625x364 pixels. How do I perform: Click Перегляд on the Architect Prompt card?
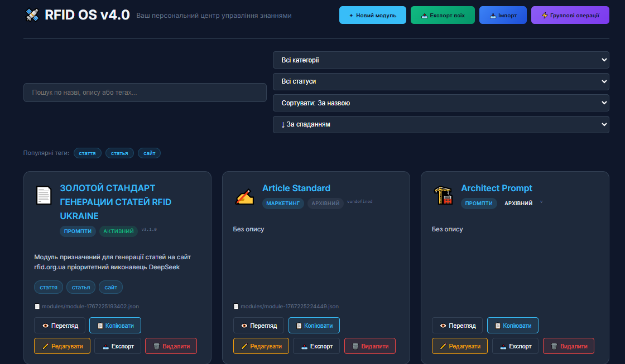coord(457,326)
